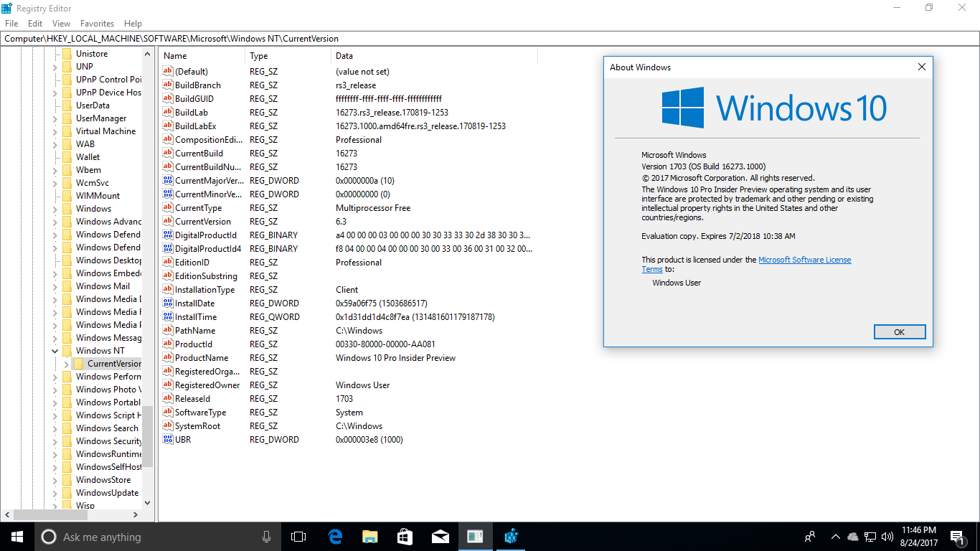The height and width of the screenshot is (551, 980).
Task: Close the About Windows dialog
Action: 922,67
